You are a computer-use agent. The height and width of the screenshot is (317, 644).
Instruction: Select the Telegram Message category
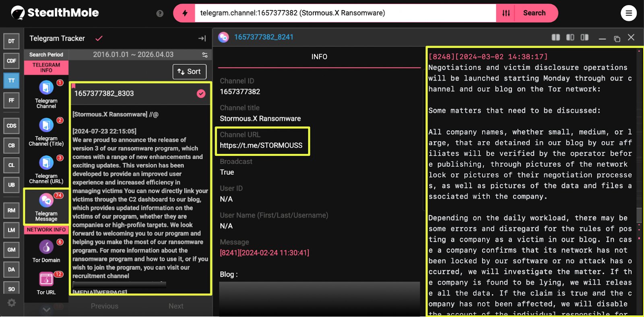coord(46,201)
